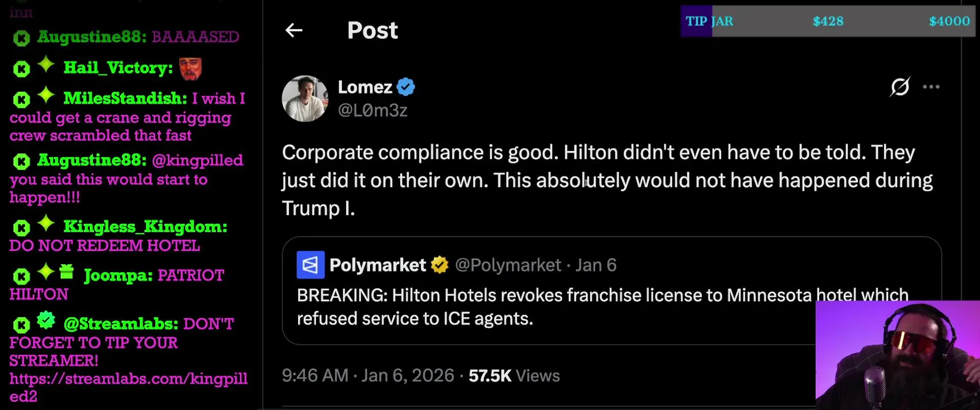980x410 pixels.
Task: Click the Grok slashed-circle icon
Action: click(x=900, y=87)
